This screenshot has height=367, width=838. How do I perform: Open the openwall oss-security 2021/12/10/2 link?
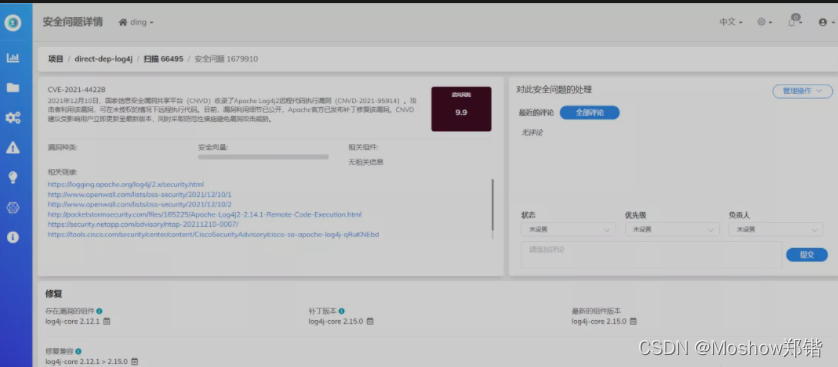139,205
